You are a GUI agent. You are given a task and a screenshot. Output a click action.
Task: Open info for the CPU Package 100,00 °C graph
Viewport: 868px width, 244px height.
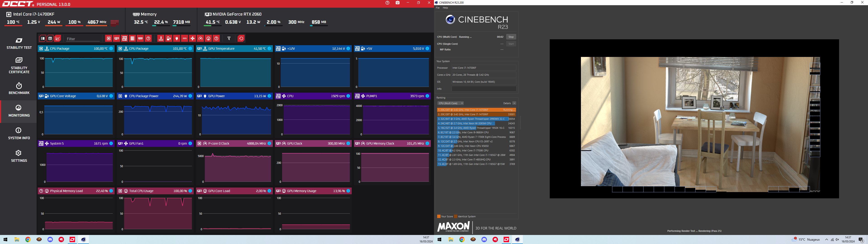tap(111, 49)
